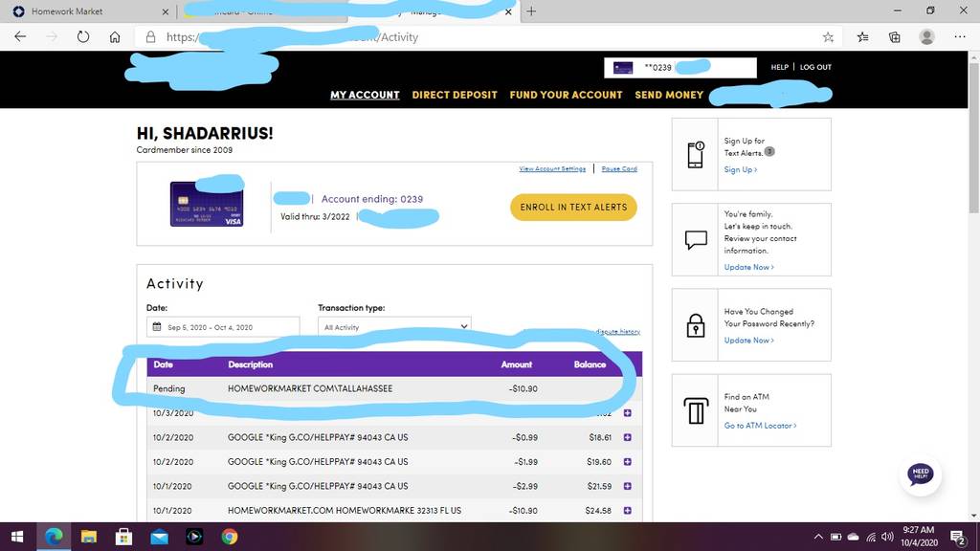The image size is (980, 551).
Task: Click Go to ATM Locator link
Action: pos(760,426)
